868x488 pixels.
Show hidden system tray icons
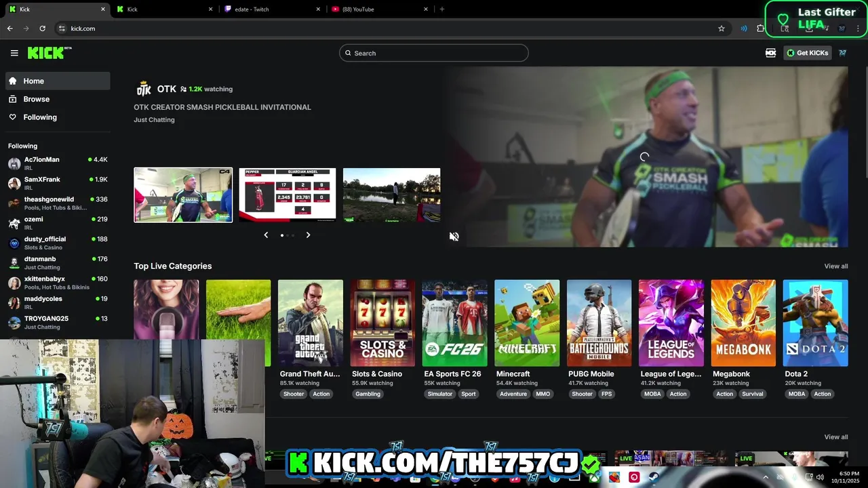766,477
